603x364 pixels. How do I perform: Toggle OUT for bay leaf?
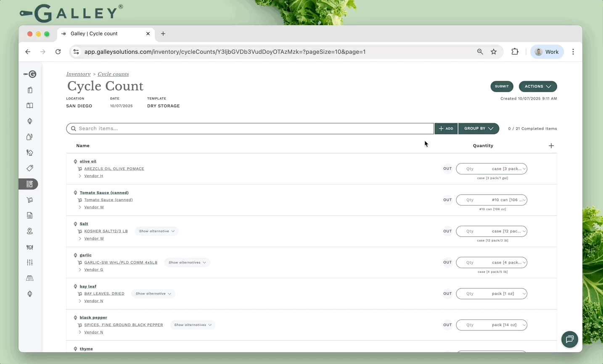[447, 294]
